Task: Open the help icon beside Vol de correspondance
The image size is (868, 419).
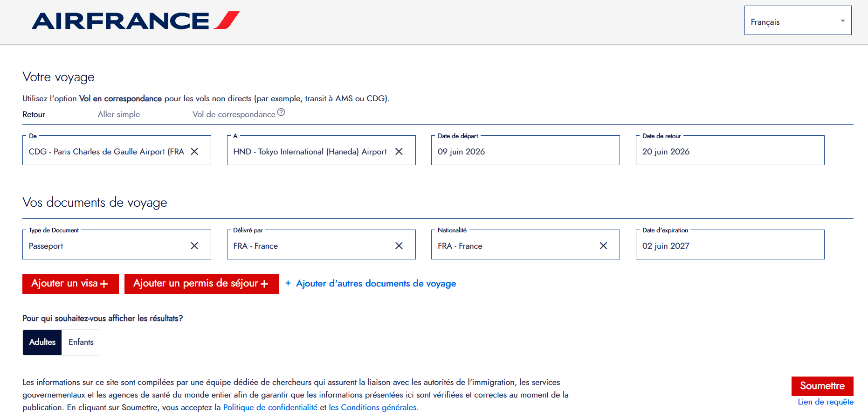Action: click(x=281, y=112)
